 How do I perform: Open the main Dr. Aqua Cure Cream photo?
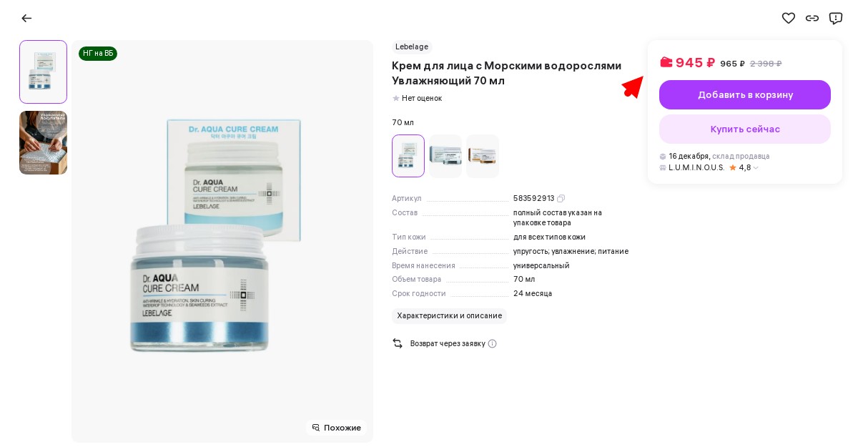222,241
